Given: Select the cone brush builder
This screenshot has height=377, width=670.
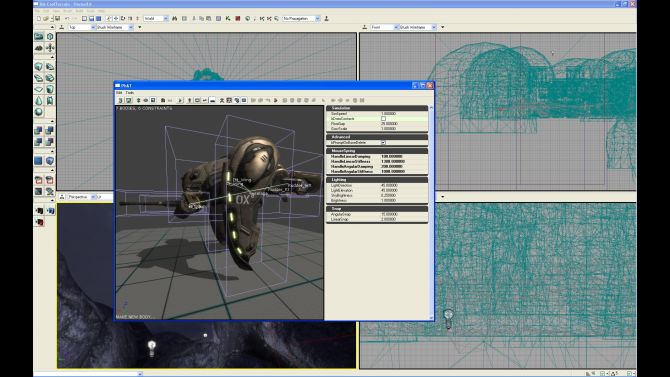Looking at the screenshot, I should point(38,100).
